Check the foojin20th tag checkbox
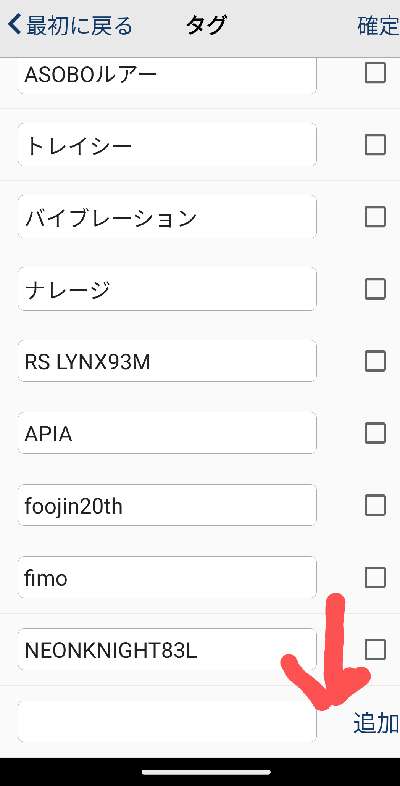This screenshot has height=786, width=400. 375,505
